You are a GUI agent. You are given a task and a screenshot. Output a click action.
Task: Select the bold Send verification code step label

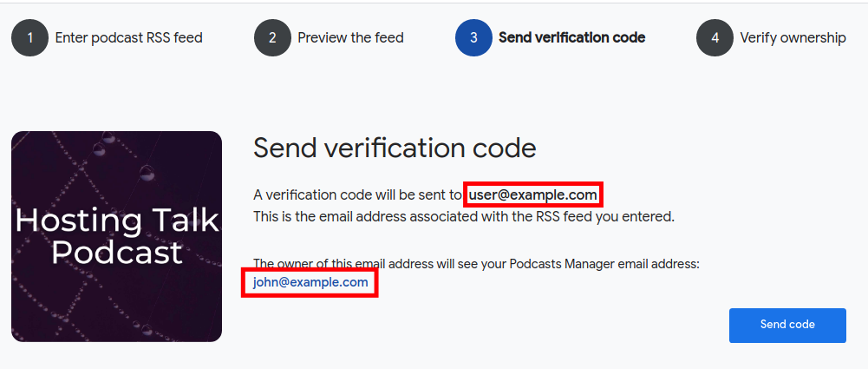(x=571, y=38)
